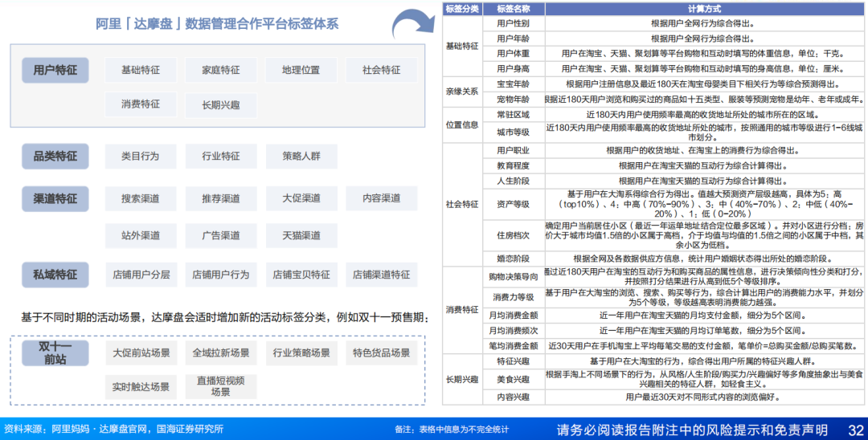Select the 双十一前站 category label box
The image size is (868, 440).
[x=55, y=353]
